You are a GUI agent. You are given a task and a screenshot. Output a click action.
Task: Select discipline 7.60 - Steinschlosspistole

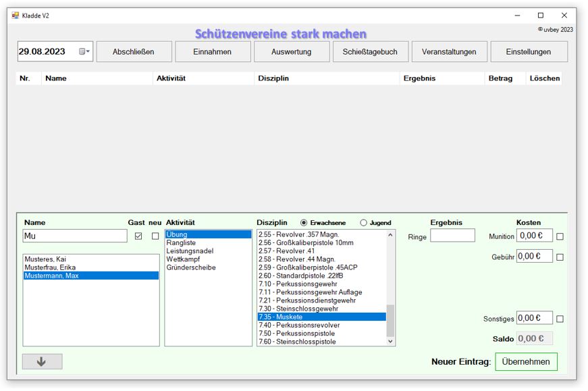click(x=322, y=342)
